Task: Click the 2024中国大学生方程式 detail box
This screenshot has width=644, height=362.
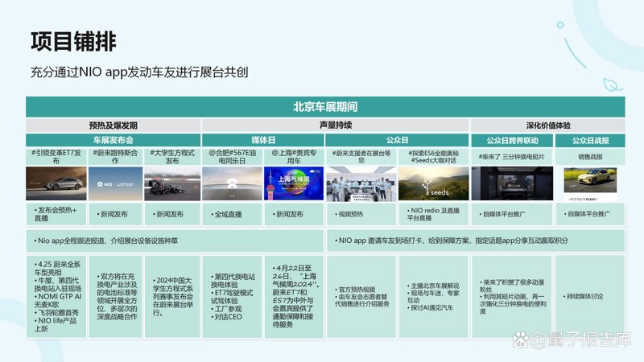Action: [x=172, y=296]
